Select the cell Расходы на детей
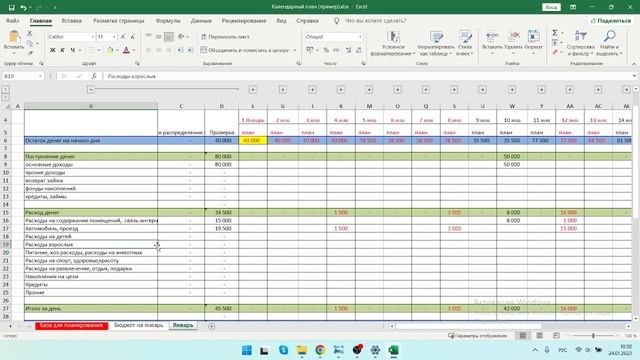 coord(91,236)
